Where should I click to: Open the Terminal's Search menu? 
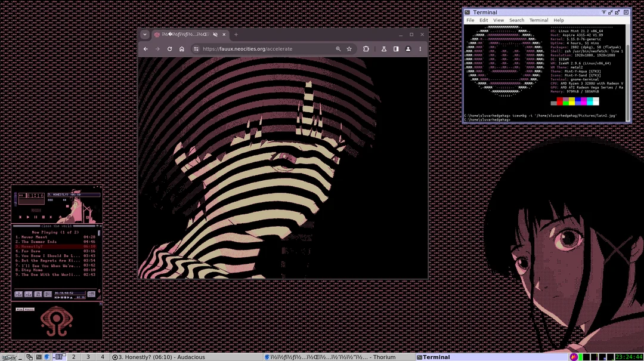click(516, 20)
